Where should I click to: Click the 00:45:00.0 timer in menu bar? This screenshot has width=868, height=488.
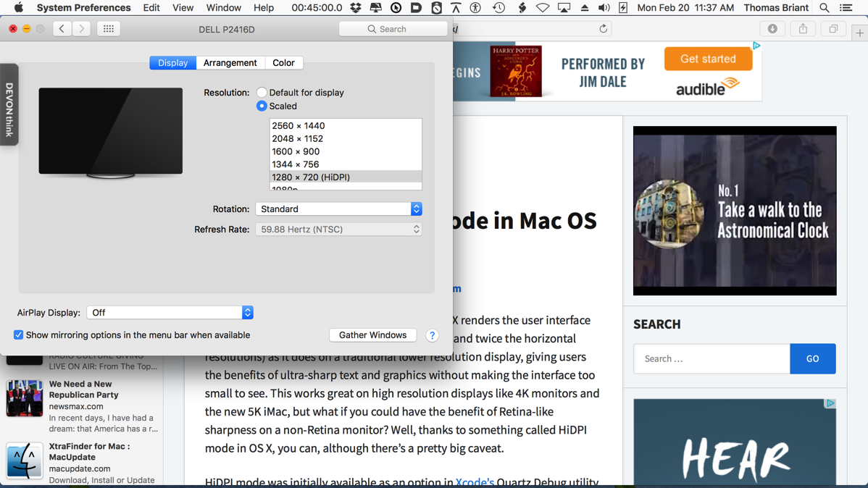pyautogui.click(x=317, y=8)
